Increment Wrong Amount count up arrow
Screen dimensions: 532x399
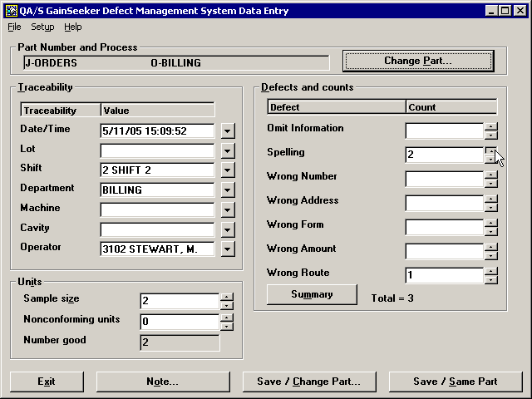click(491, 247)
